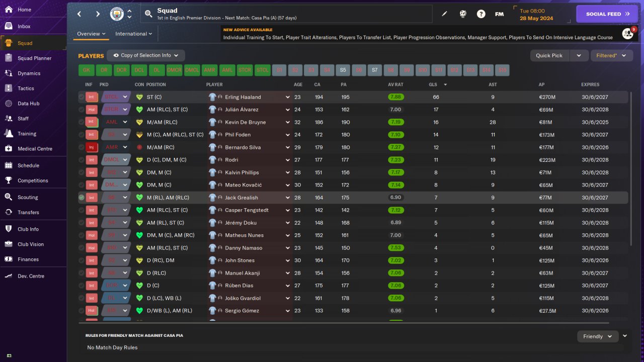Click the forward navigation arrow

tap(98, 14)
